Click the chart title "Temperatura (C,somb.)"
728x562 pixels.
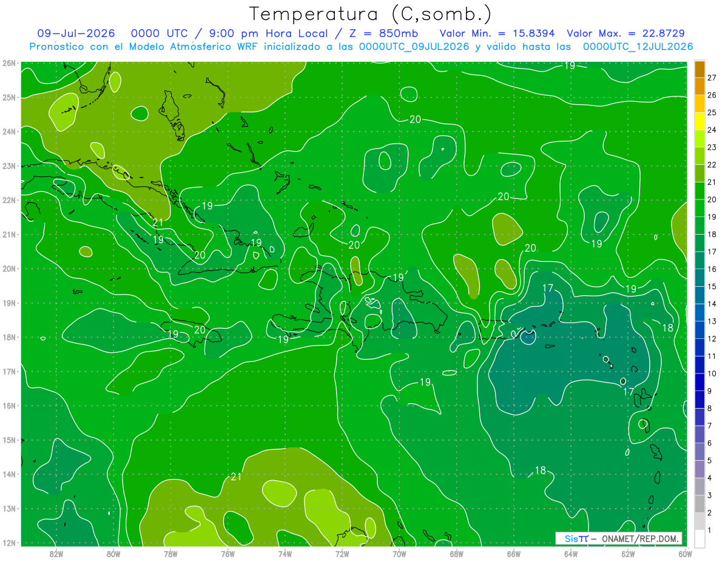pos(371,14)
